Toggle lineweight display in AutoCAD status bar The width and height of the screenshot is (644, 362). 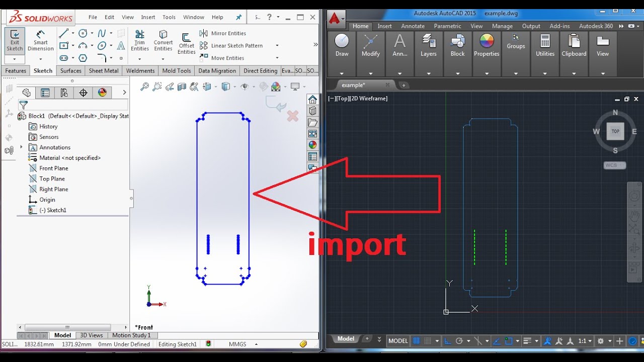(527, 341)
